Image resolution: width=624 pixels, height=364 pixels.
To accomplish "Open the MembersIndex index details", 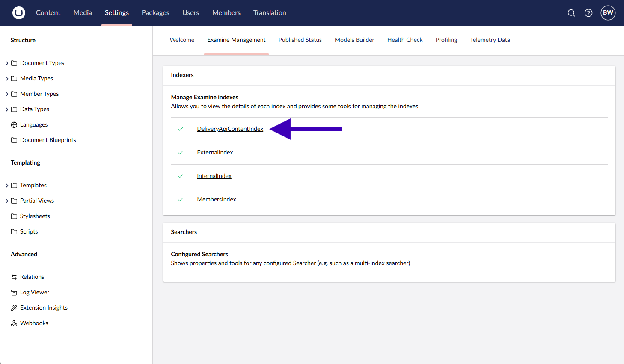I will click(216, 199).
